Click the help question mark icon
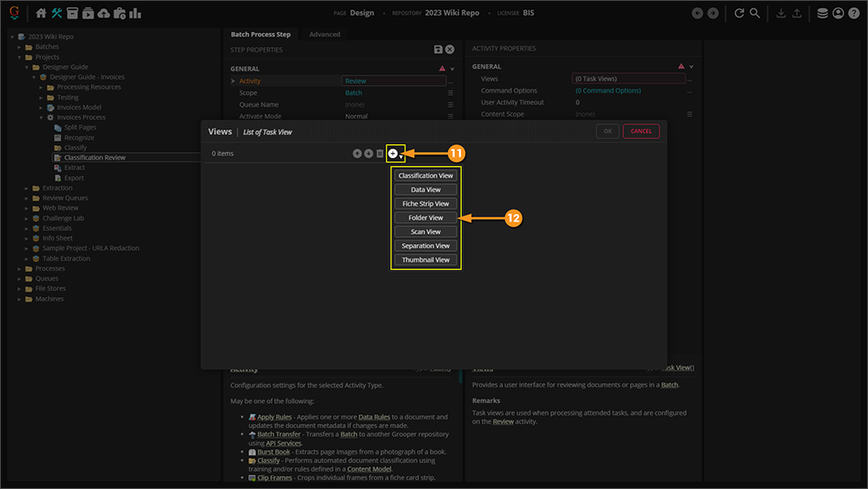 [x=853, y=13]
